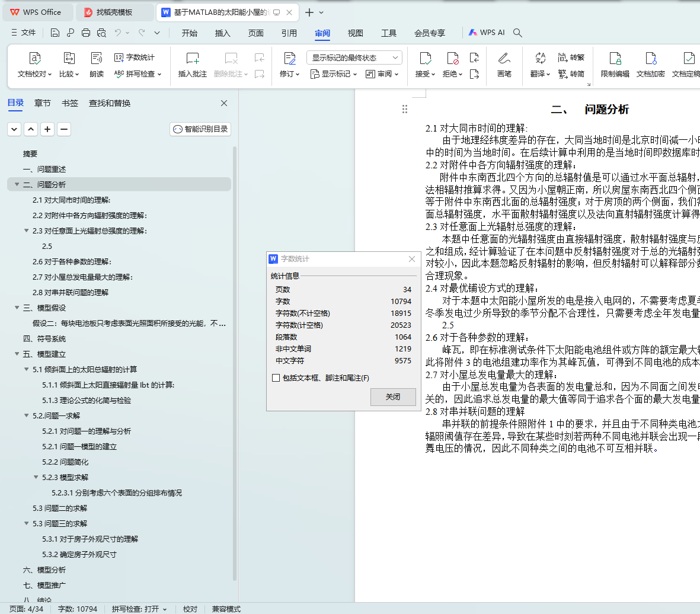Screen dimensions: 700x614
Task: Convert text with 简转繁
Action: 571,57
